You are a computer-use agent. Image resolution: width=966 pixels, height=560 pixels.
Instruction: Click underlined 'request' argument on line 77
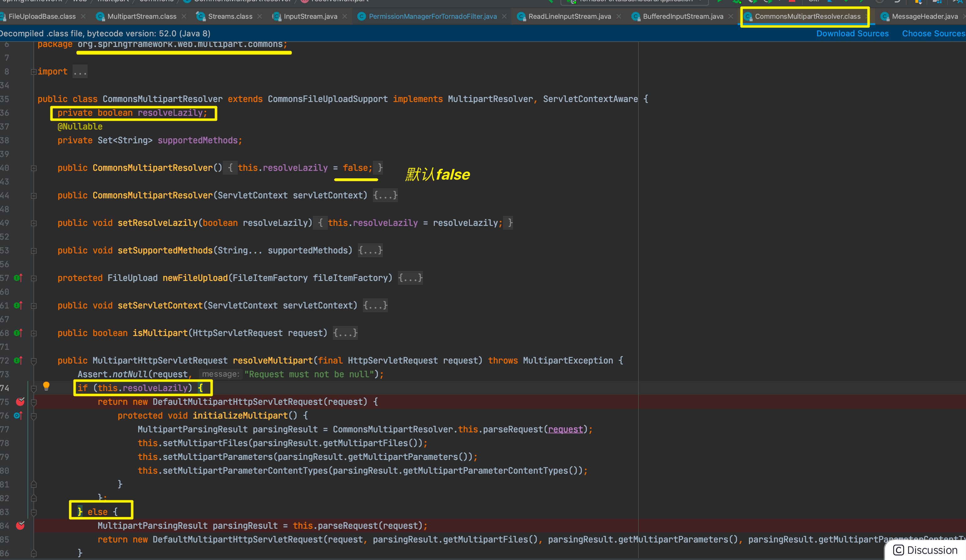pyautogui.click(x=565, y=429)
